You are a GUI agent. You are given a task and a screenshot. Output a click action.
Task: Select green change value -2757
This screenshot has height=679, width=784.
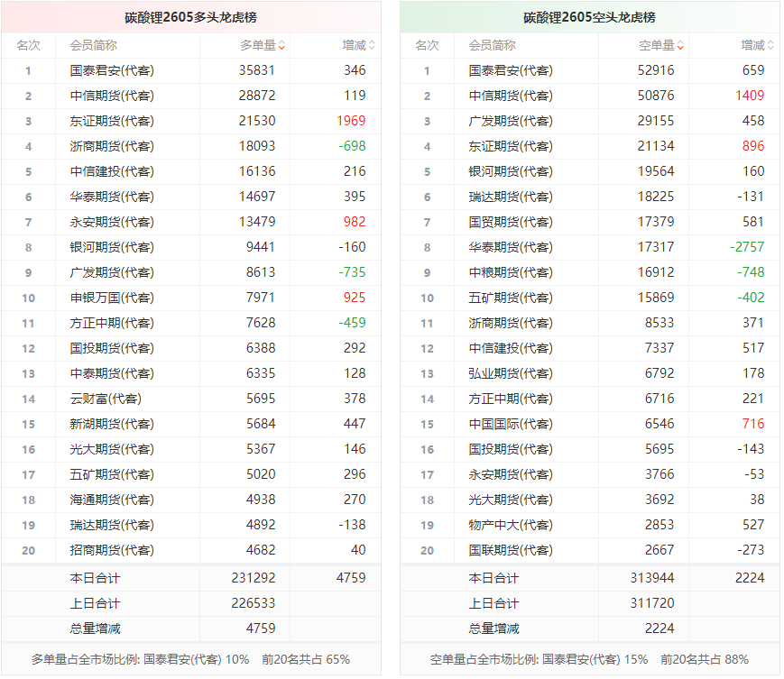pos(747,247)
